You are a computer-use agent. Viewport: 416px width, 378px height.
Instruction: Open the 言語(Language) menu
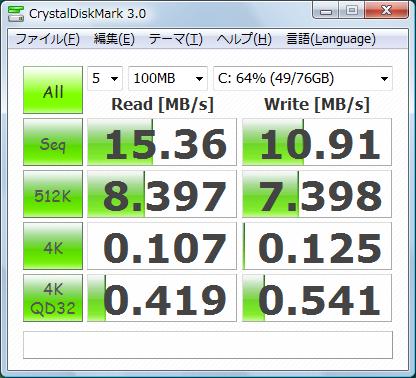click(331, 39)
